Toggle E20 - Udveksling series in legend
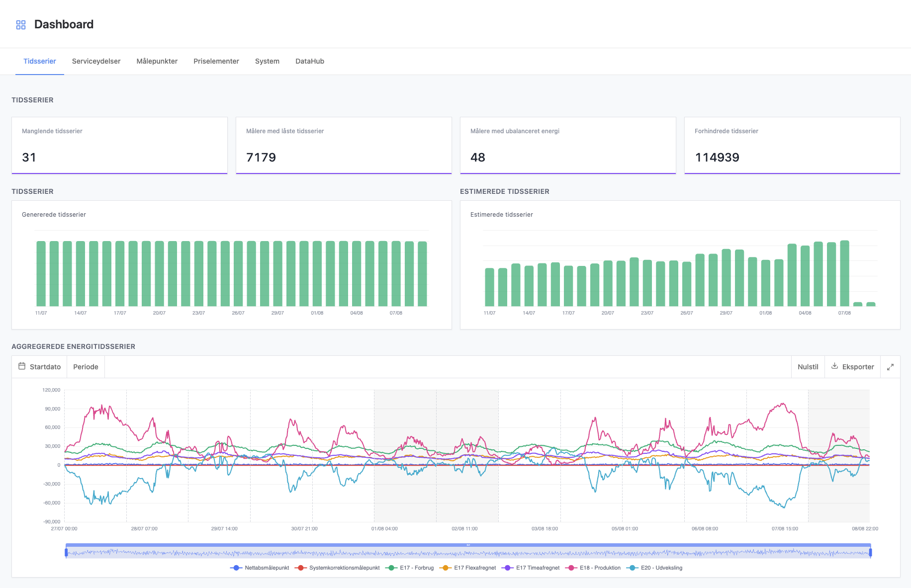 pos(654,568)
